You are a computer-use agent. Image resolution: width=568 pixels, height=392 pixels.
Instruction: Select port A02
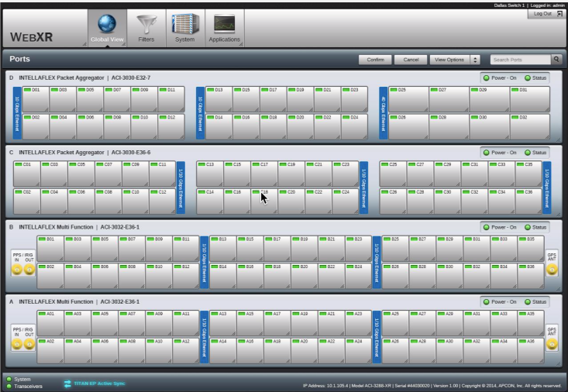[x=50, y=350]
